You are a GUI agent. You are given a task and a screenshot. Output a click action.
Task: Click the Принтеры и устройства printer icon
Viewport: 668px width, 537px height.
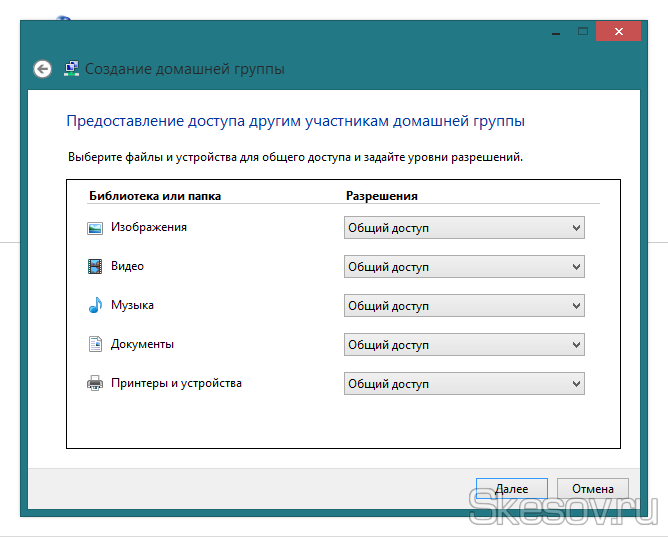pyautogui.click(x=95, y=384)
